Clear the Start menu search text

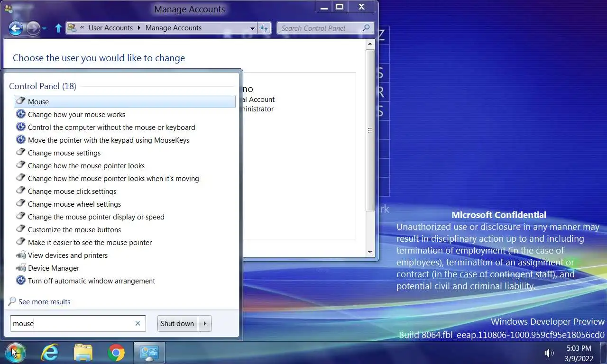click(x=138, y=323)
